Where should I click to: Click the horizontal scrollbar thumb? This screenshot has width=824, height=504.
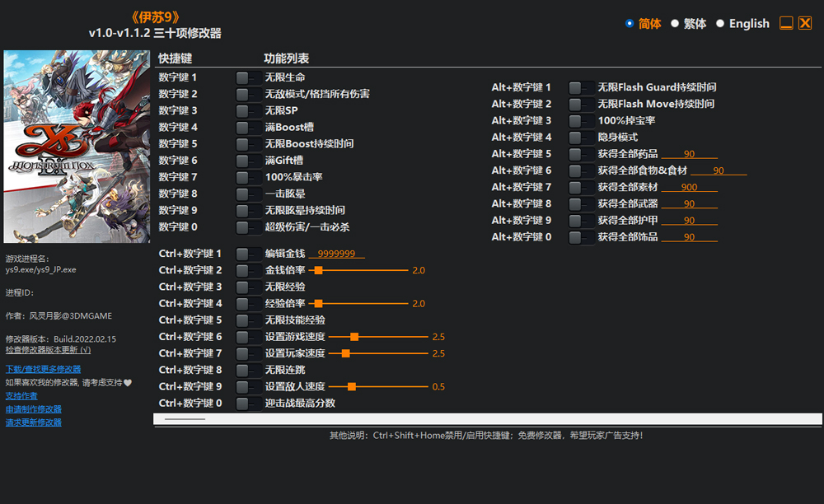pos(185,419)
